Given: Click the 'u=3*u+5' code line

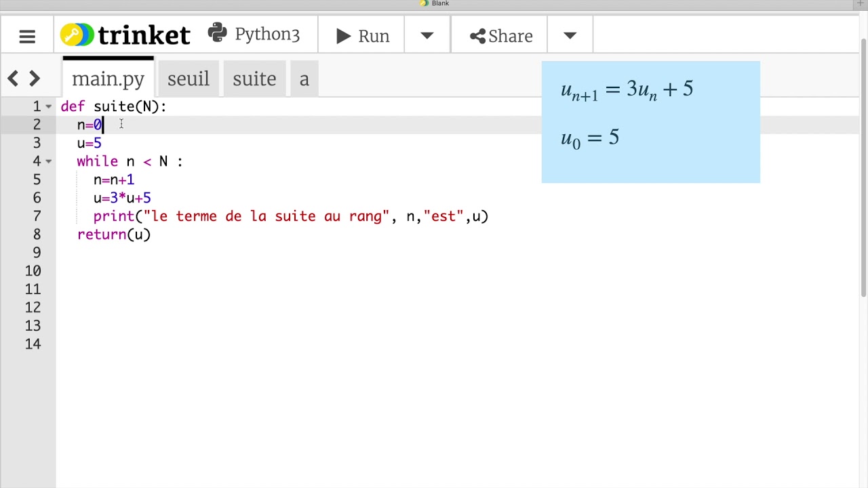Looking at the screenshot, I should tap(122, 198).
